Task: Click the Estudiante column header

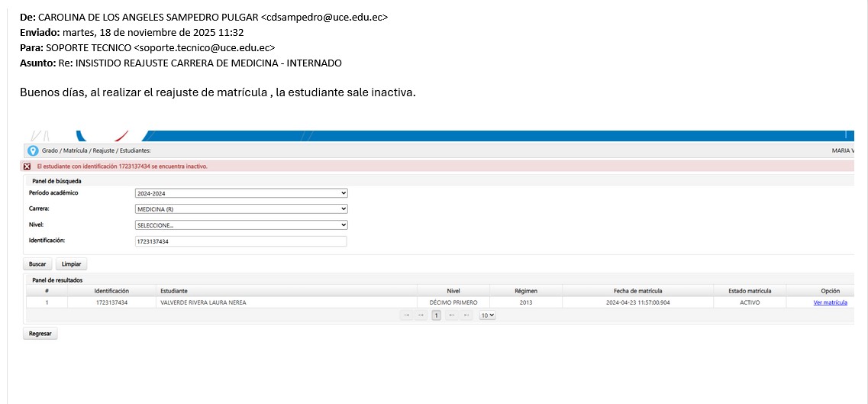Action: tap(174, 291)
